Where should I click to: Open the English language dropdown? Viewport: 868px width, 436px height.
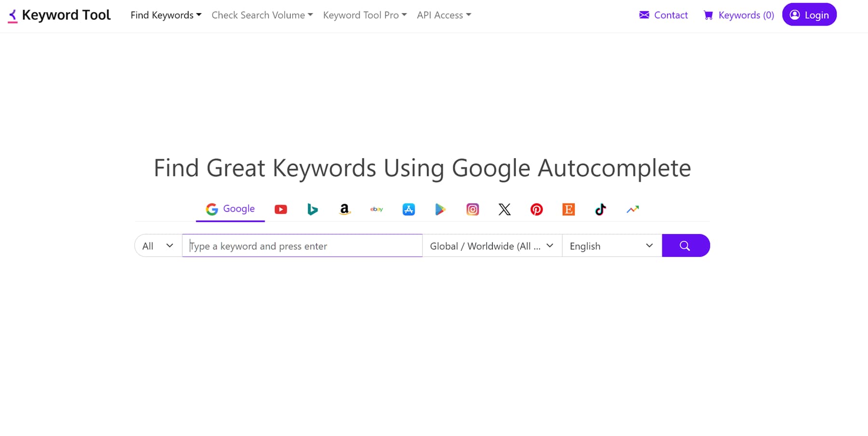coord(611,245)
